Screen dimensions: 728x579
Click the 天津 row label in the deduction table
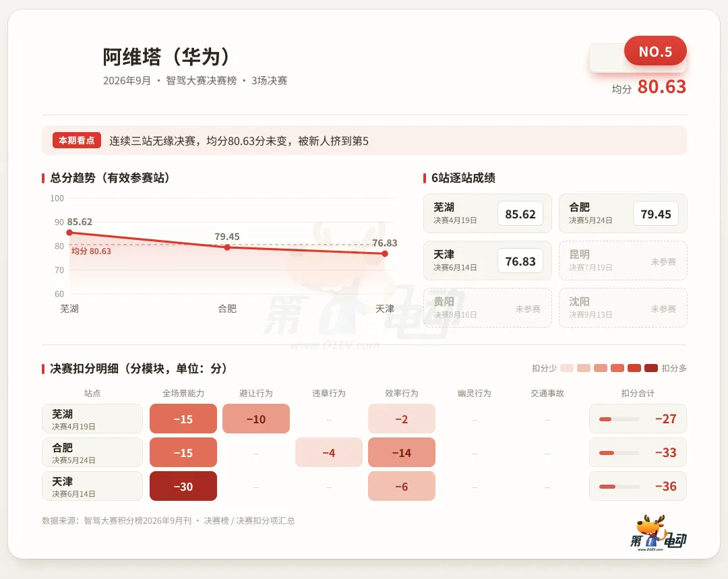tap(92, 486)
